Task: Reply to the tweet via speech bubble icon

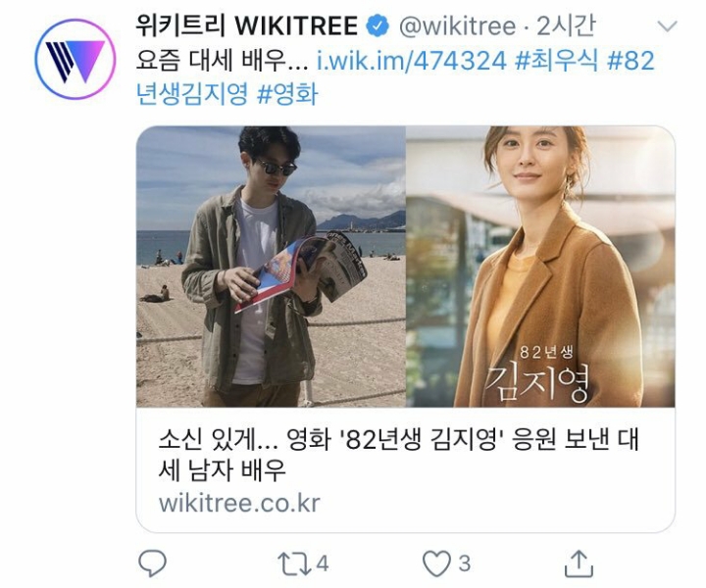Action: pos(152,563)
